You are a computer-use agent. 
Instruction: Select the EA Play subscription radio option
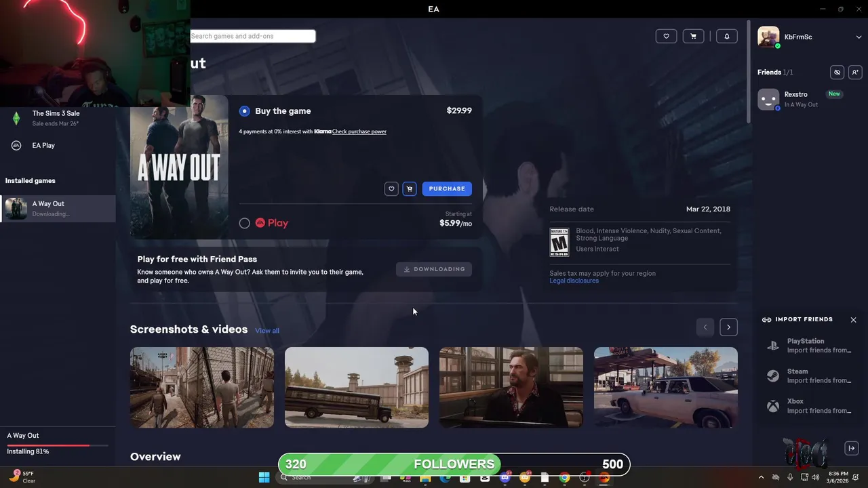click(245, 223)
